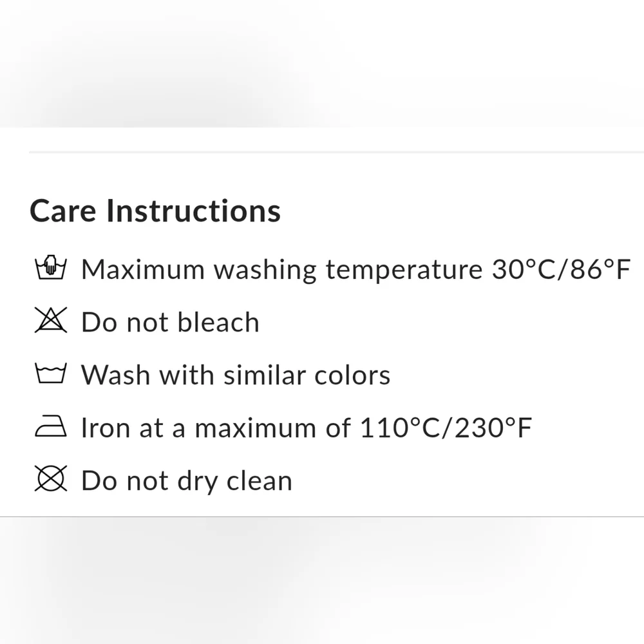Click the bottom border below the care list
Image resolution: width=644 pixels, height=644 pixels.
point(322,516)
